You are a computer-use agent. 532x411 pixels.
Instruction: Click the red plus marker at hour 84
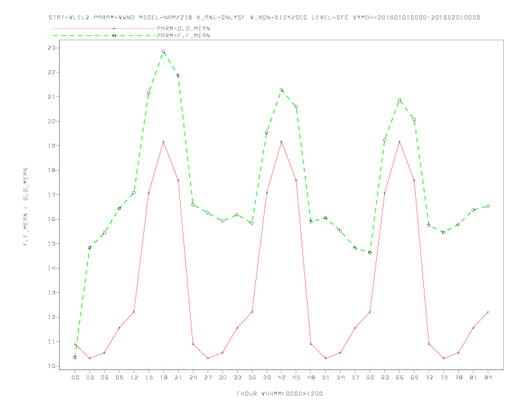[x=488, y=312]
